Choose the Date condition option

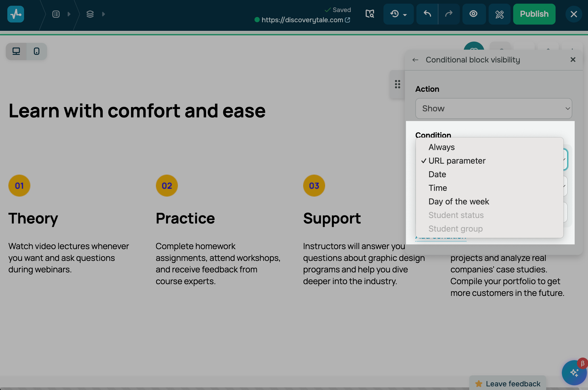(437, 174)
